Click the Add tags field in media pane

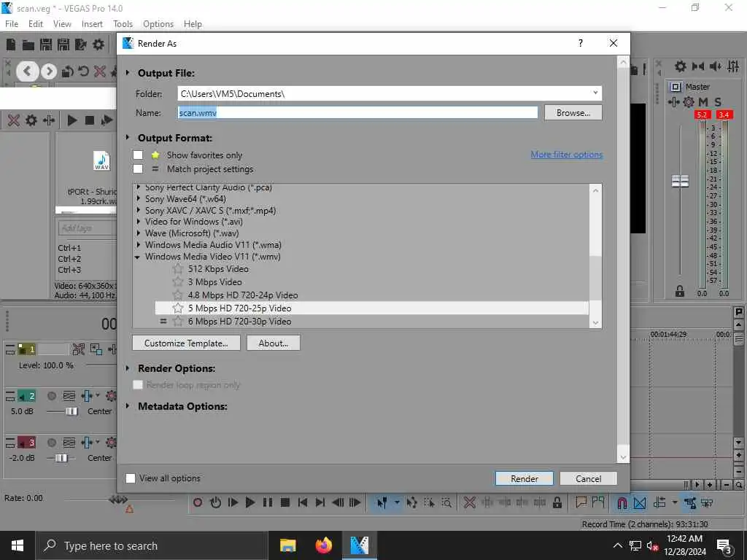[x=87, y=228]
